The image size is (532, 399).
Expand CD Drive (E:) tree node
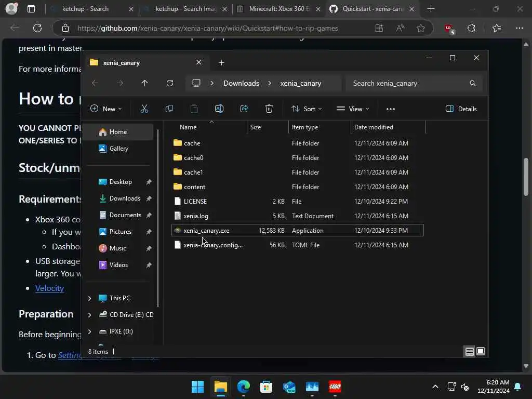(x=89, y=315)
